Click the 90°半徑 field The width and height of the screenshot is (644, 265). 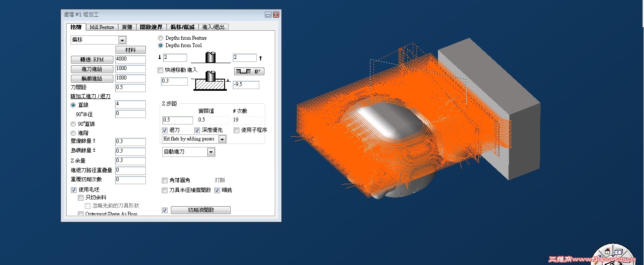tap(131, 114)
